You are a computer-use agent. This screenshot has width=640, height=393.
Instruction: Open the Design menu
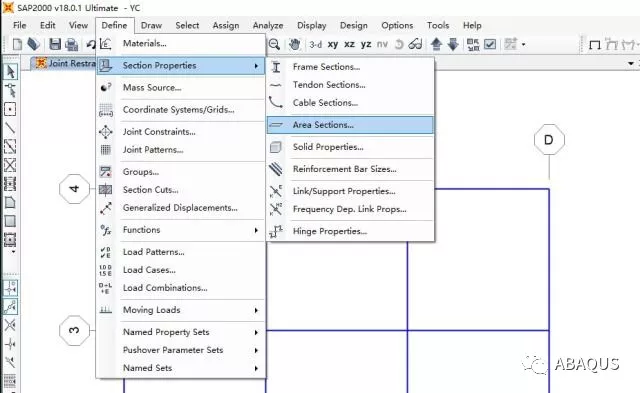click(x=353, y=25)
